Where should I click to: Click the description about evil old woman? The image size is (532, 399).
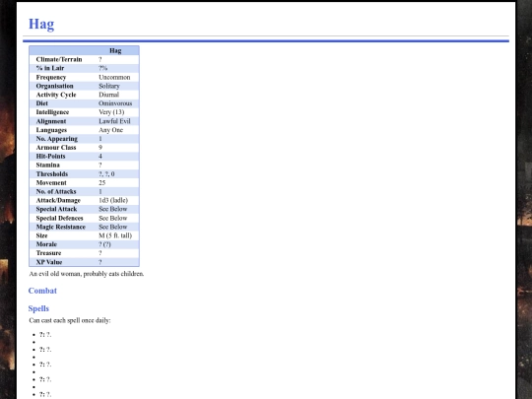[x=87, y=274]
